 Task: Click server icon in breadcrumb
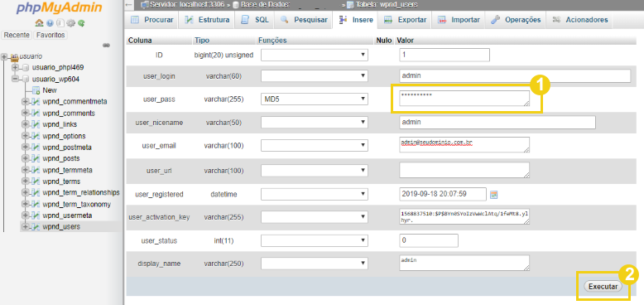point(144,4)
